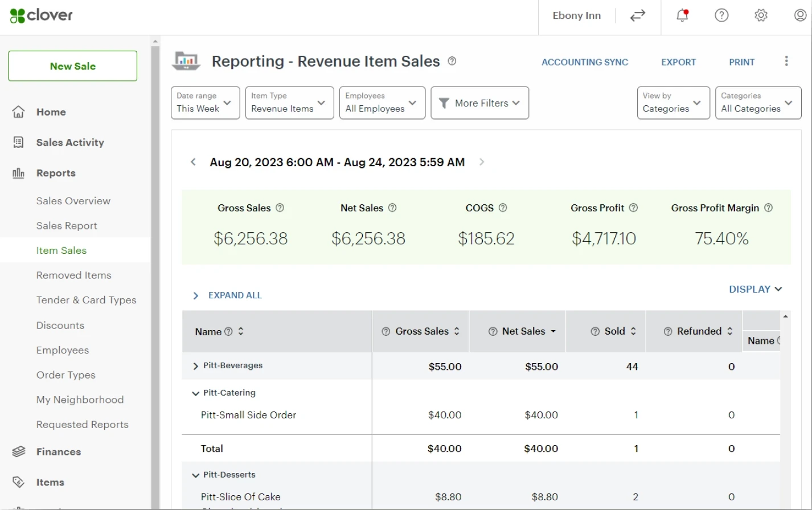
Task: Collapse the Pitt-Catering category
Action: pyautogui.click(x=195, y=393)
